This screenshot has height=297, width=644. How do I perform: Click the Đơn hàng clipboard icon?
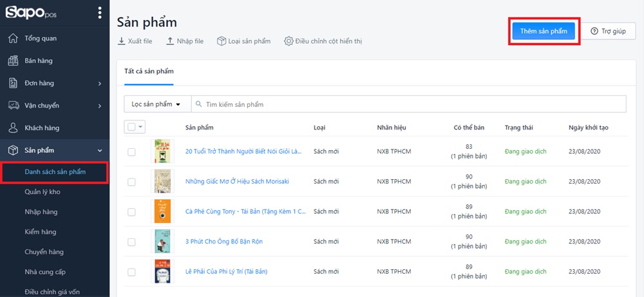pyautogui.click(x=13, y=83)
